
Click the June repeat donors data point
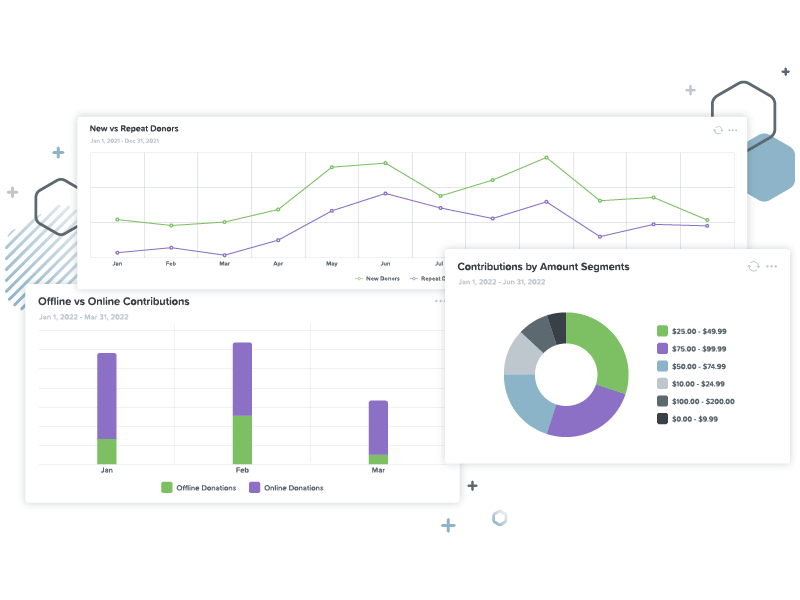pos(385,193)
